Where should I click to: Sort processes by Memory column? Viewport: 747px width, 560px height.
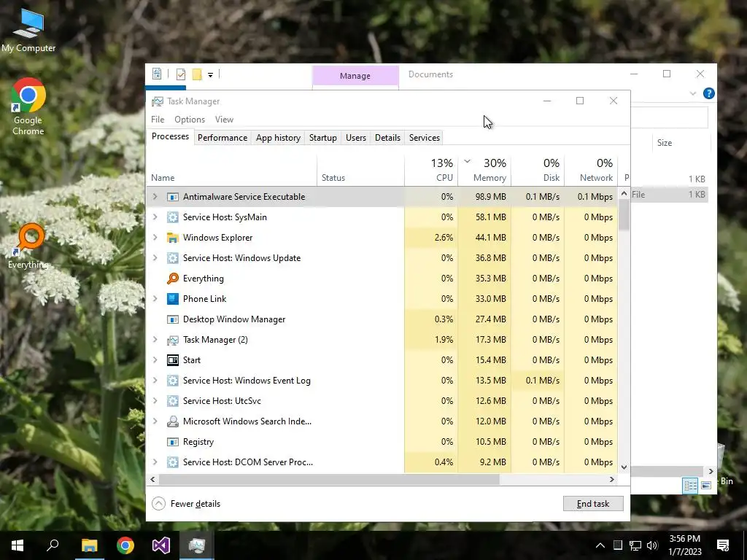(x=484, y=170)
